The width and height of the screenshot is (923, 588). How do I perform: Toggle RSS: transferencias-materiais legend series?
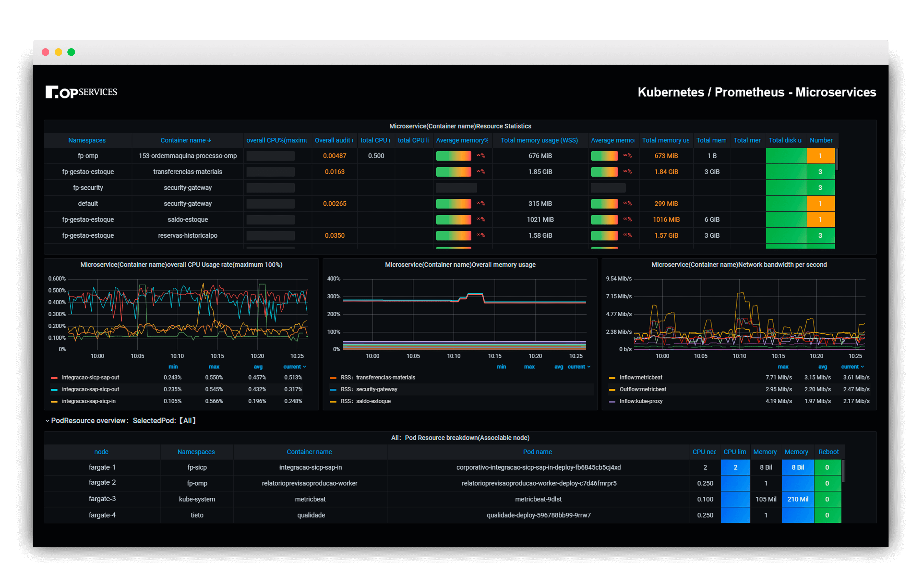[x=378, y=378]
